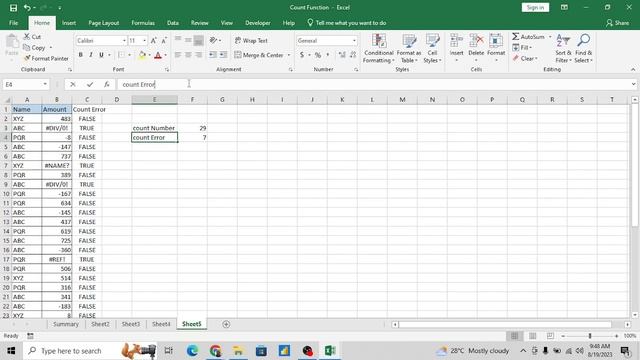Increase font size with larger A icon
This screenshot has width=640, height=360.
click(153, 40)
